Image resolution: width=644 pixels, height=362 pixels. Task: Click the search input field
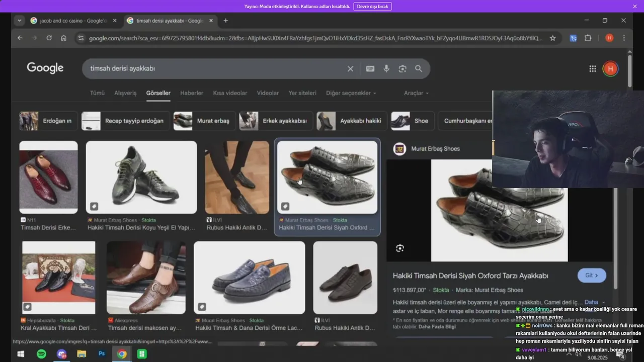(216, 69)
